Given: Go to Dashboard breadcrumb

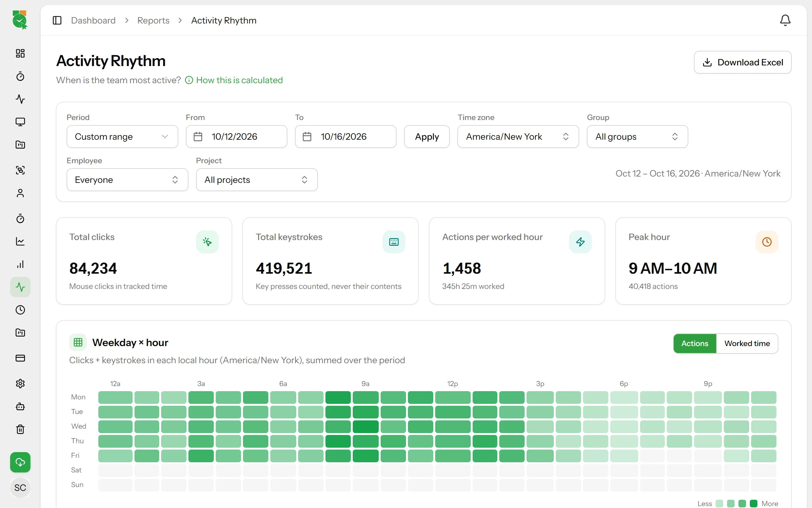Looking at the screenshot, I should (x=93, y=21).
